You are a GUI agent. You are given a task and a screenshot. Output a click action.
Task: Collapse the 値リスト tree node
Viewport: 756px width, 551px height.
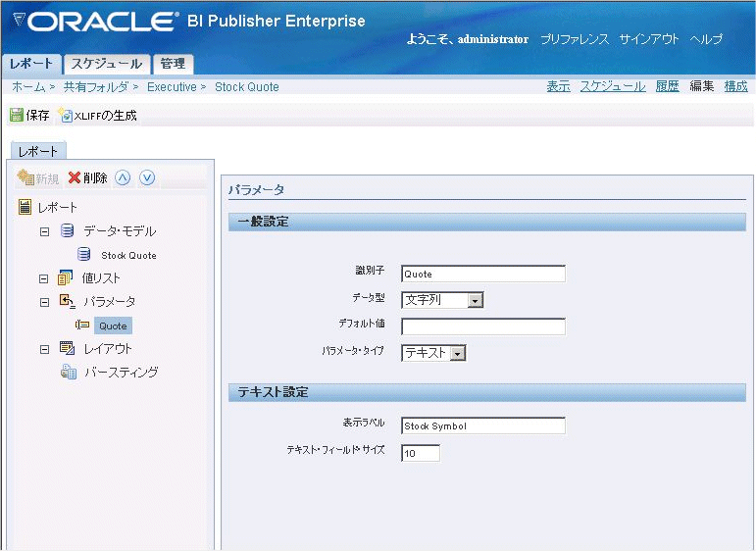click(43, 278)
